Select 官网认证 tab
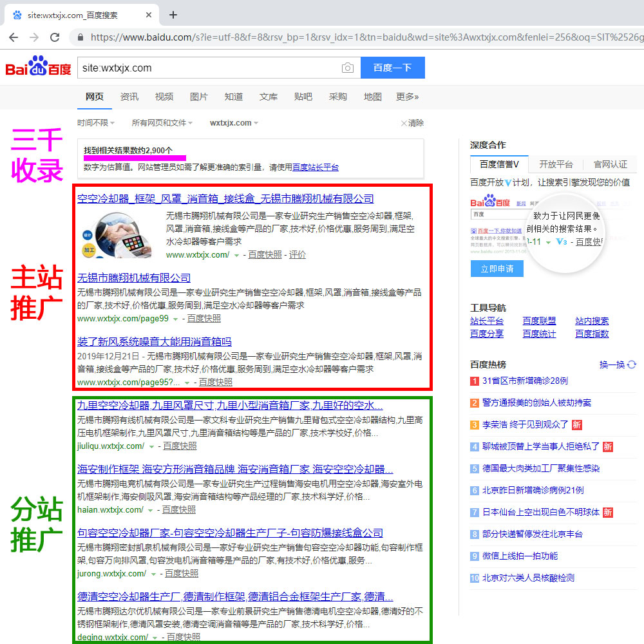This screenshot has height=644, width=644. pos(611,164)
